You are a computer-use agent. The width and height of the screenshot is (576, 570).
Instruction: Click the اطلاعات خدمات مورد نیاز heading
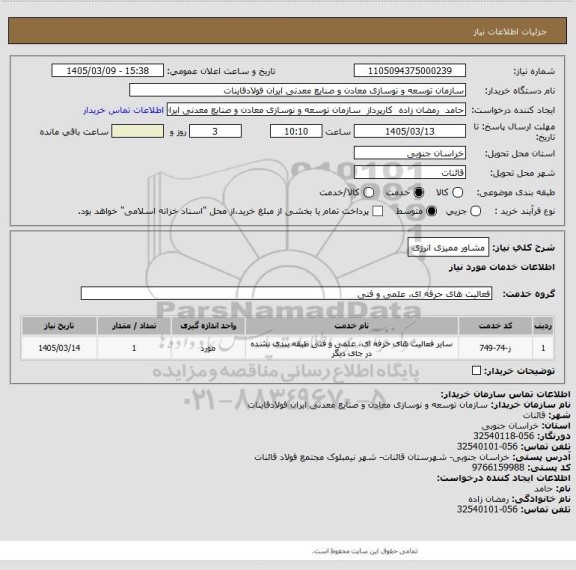tap(502, 267)
